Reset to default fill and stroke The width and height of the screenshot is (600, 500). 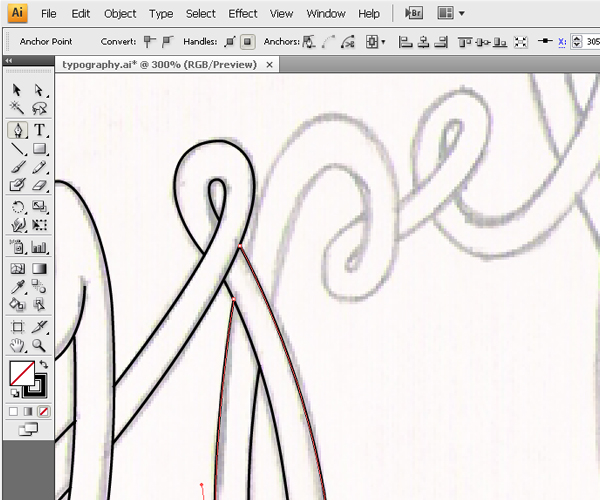14,393
